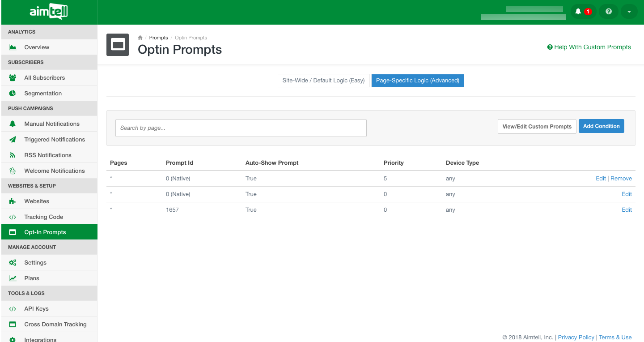
Task: Edit the prompt 1657 condition
Action: (627, 210)
